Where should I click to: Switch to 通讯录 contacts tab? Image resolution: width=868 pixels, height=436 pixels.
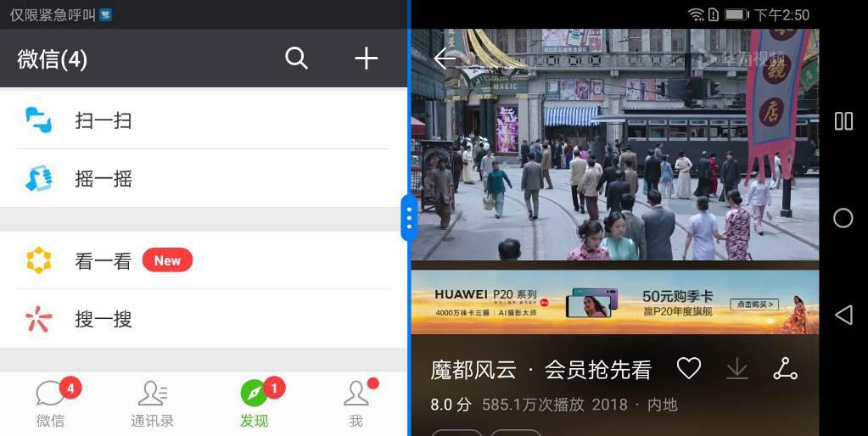click(x=152, y=403)
